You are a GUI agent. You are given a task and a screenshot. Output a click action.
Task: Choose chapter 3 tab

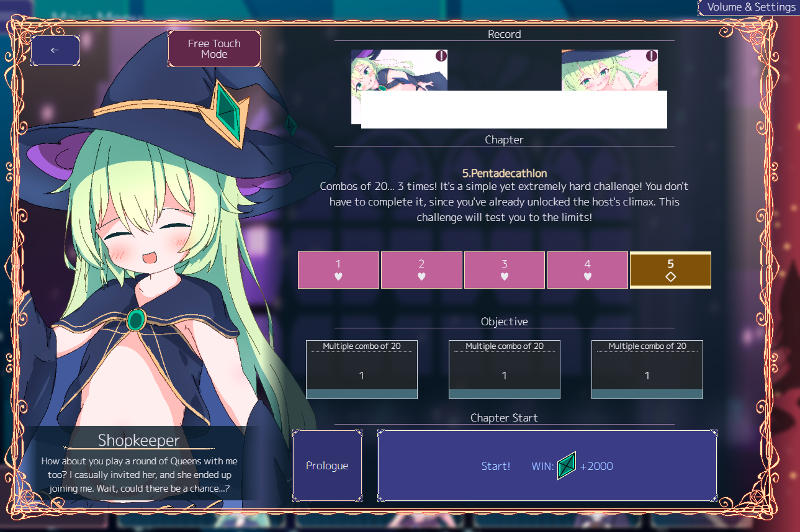[x=505, y=270]
